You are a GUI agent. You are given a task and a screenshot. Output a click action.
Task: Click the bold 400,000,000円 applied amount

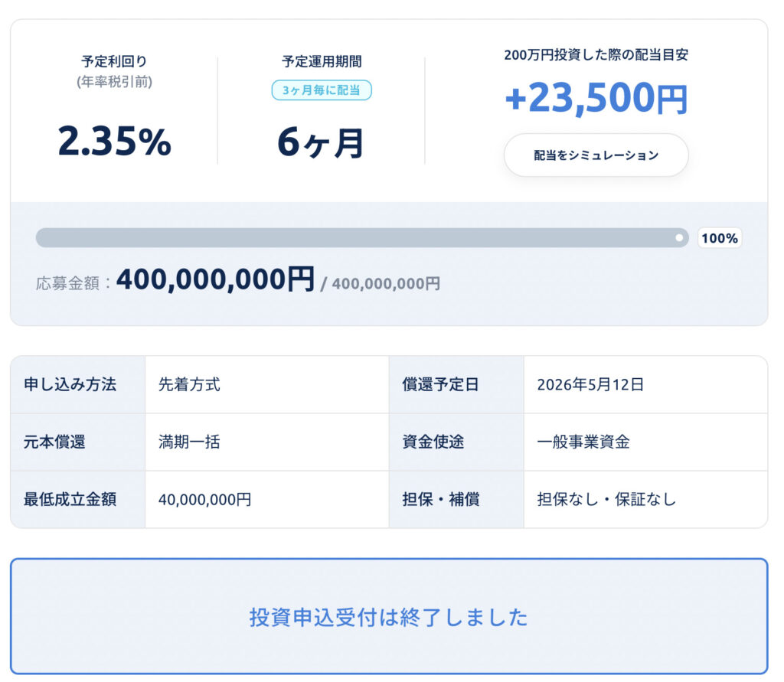[x=215, y=279]
